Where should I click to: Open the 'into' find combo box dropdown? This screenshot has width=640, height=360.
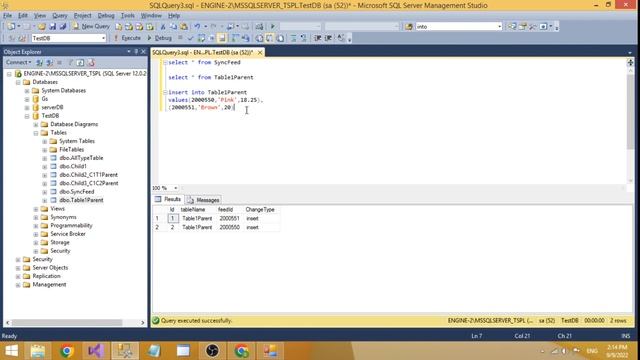499,27
